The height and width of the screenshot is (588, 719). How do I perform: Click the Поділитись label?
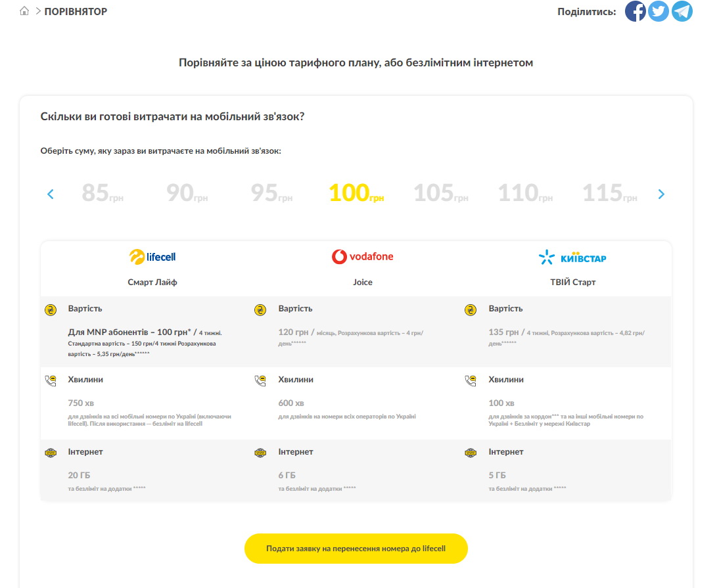point(586,12)
